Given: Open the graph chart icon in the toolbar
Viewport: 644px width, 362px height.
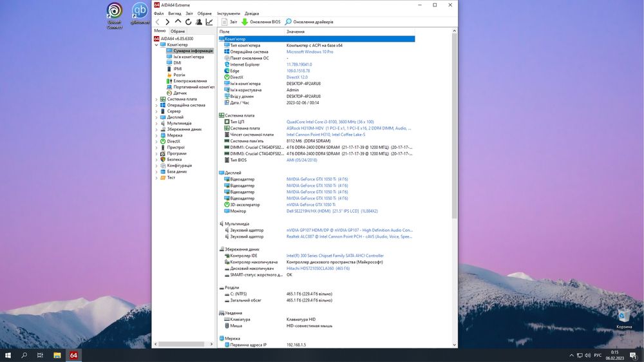Looking at the screenshot, I should pos(209,22).
